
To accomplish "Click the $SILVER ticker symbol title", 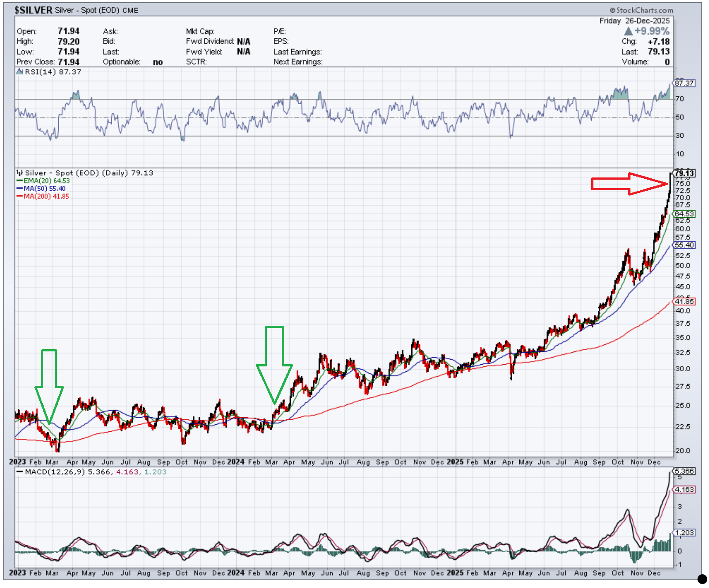I will (34, 10).
